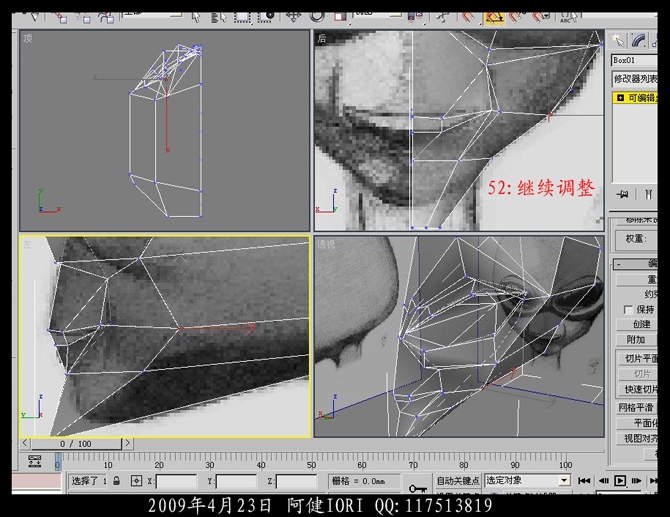Click 栅格 = 0.0mm status text
The image size is (670, 517).
[359, 481]
